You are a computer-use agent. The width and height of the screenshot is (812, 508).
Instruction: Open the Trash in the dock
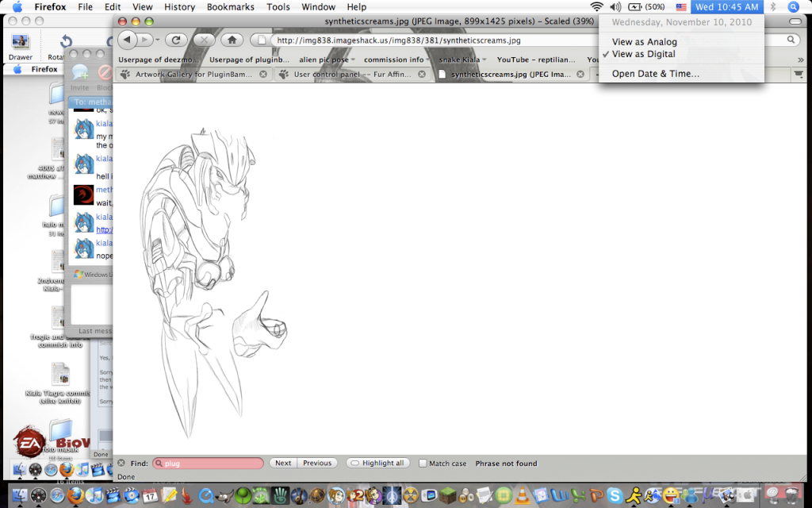[792, 495]
